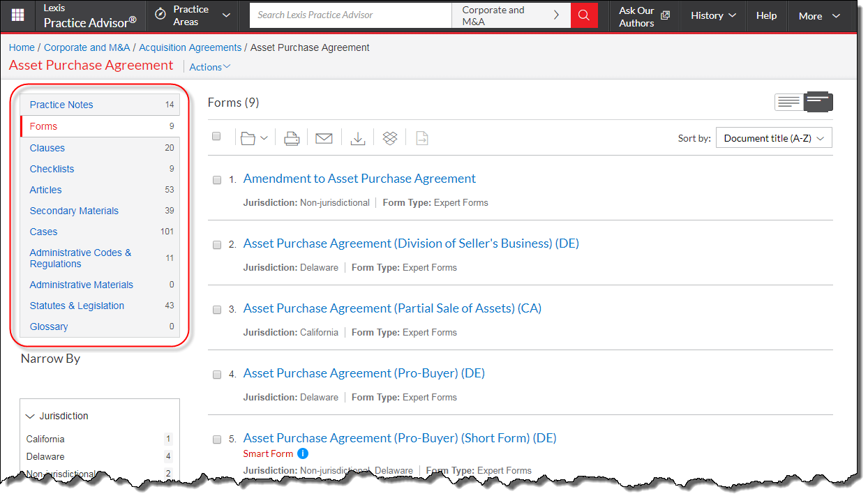Open the History dropdown menu
Viewport: 868px width, 503px height.
(713, 15)
